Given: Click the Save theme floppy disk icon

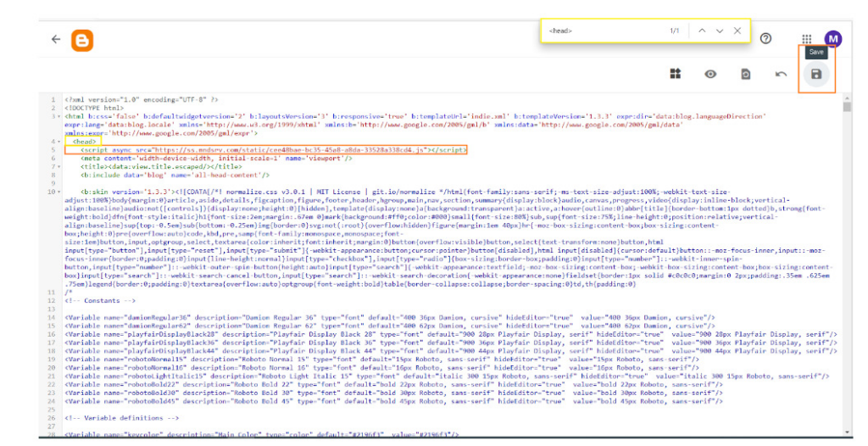Looking at the screenshot, I should 815,75.
